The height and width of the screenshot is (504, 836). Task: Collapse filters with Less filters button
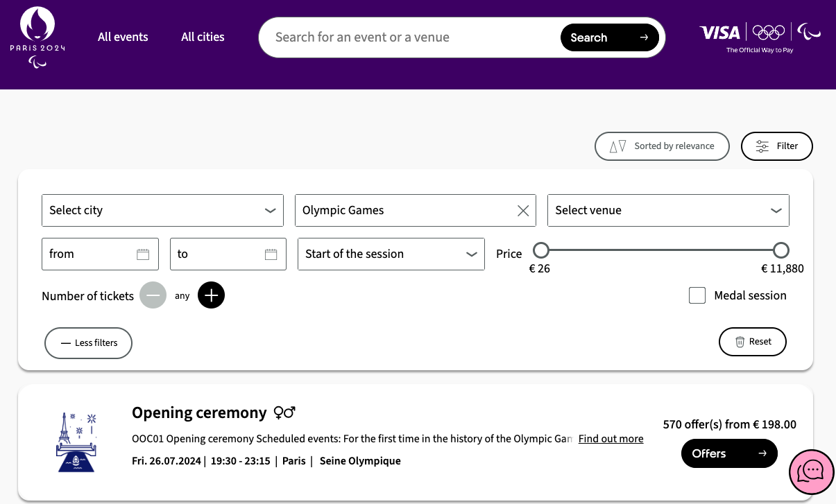click(88, 343)
